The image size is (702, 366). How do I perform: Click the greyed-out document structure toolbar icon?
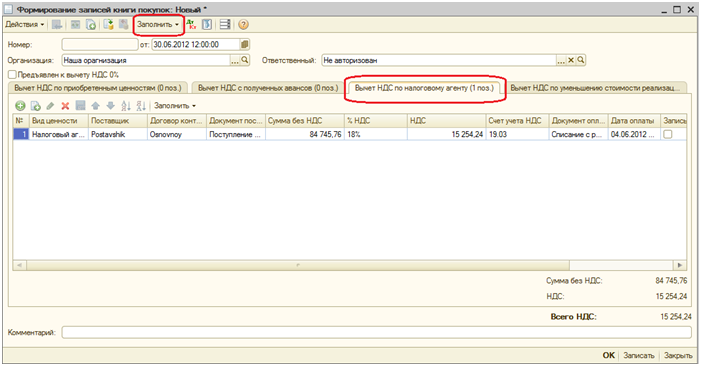tap(124, 25)
